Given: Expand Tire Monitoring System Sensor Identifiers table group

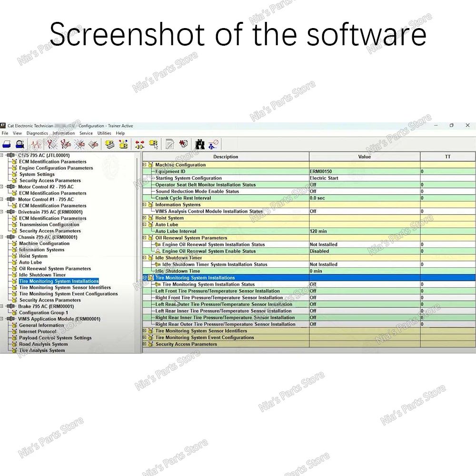Looking at the screenshot, I should (145, 331).
